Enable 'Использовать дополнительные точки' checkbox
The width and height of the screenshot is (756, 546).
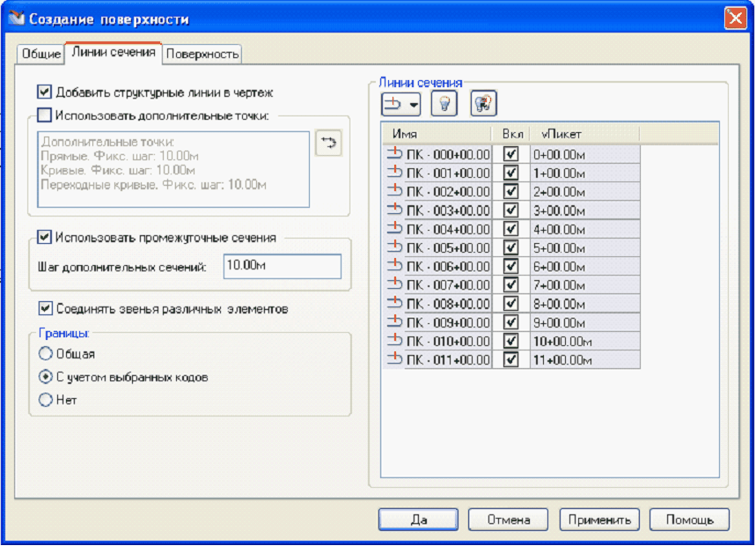(45, 114)
